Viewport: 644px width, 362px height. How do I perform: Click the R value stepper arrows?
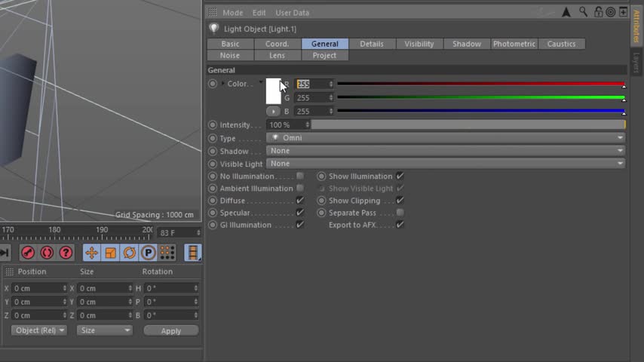[331, 84]
